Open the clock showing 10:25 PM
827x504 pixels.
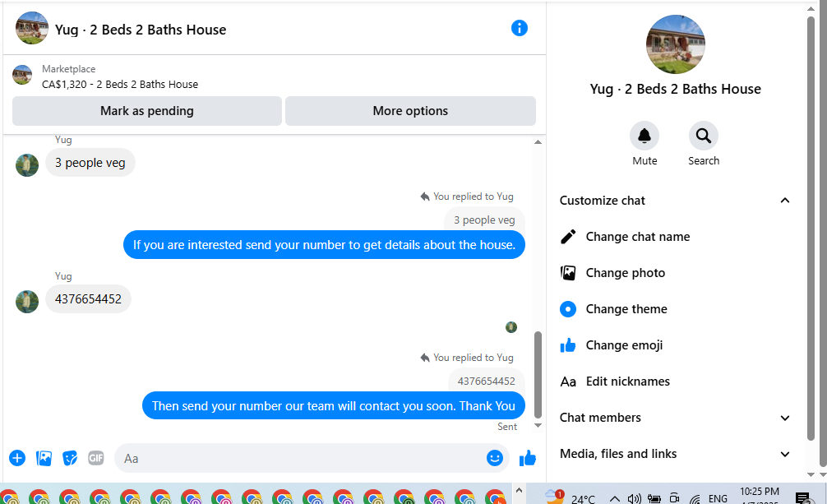click(x=760, y=496)
